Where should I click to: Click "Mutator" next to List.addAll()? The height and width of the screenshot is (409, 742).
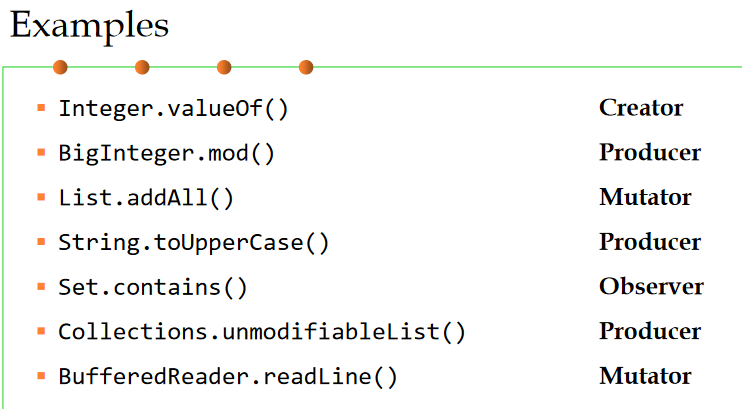pos(645,197)
